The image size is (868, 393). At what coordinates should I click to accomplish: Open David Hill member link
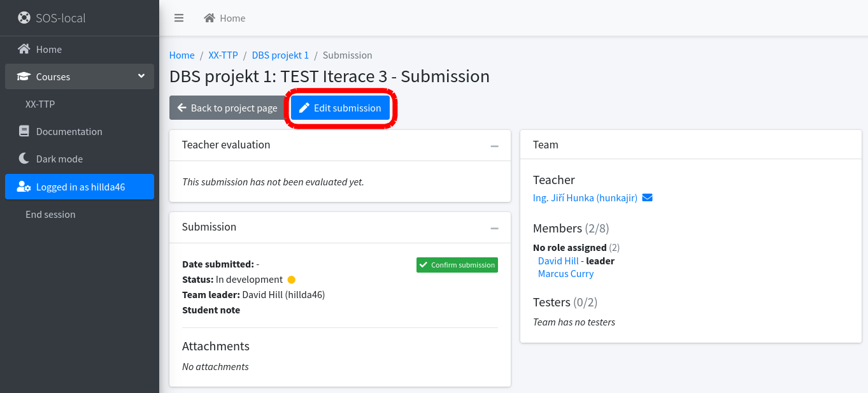tap(559, 261)
